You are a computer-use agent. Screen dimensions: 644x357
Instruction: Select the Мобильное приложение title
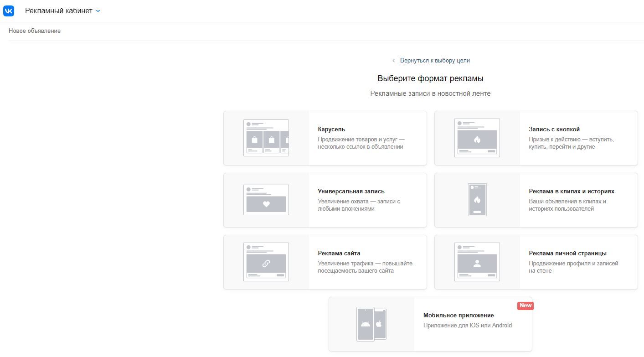459,316
